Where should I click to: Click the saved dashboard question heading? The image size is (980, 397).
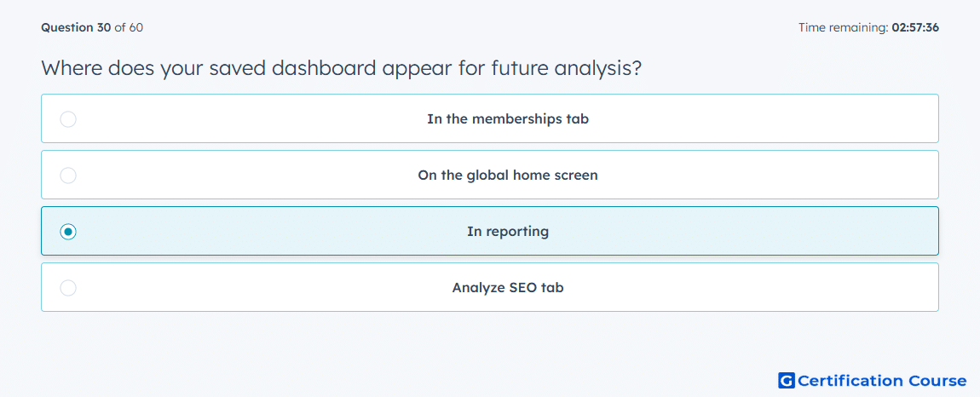341,67
